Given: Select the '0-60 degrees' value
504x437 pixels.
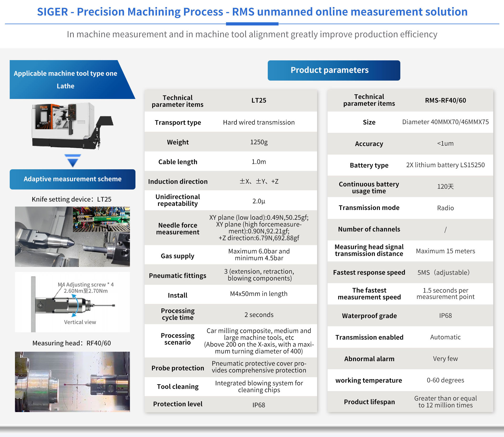Looking at the screenshot, I should [x=445, y=380].
